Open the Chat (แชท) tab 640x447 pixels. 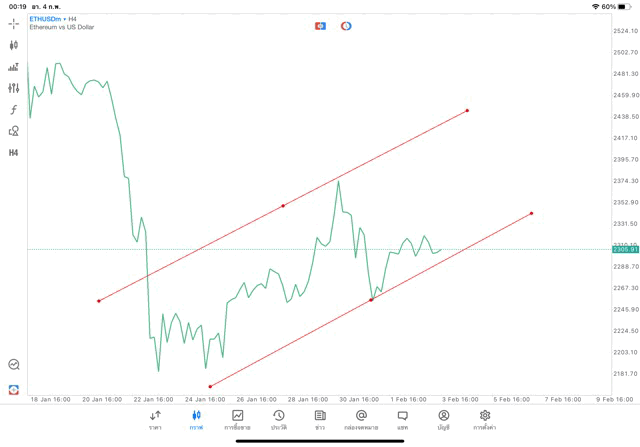coord(402,420)
